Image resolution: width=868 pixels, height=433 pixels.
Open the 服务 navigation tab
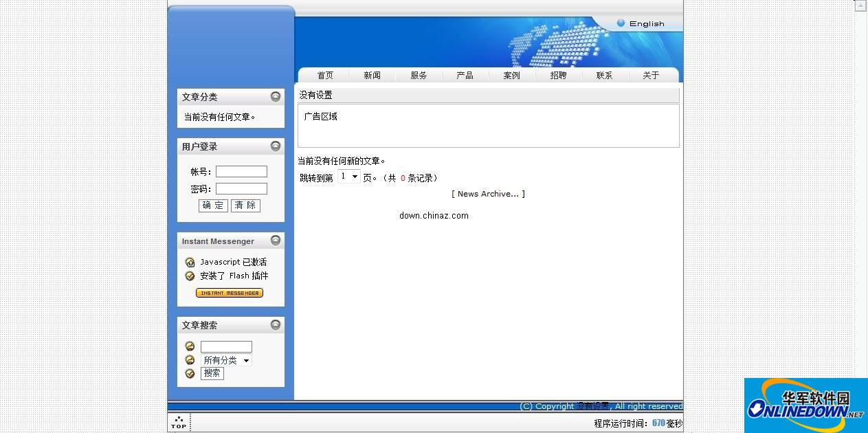419,76
